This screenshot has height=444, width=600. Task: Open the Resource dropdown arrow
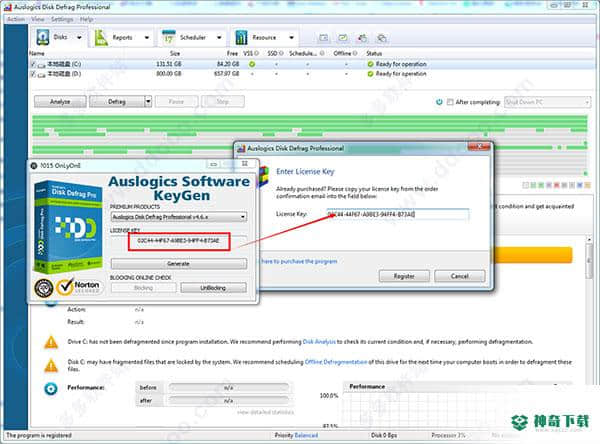[292, 38]
